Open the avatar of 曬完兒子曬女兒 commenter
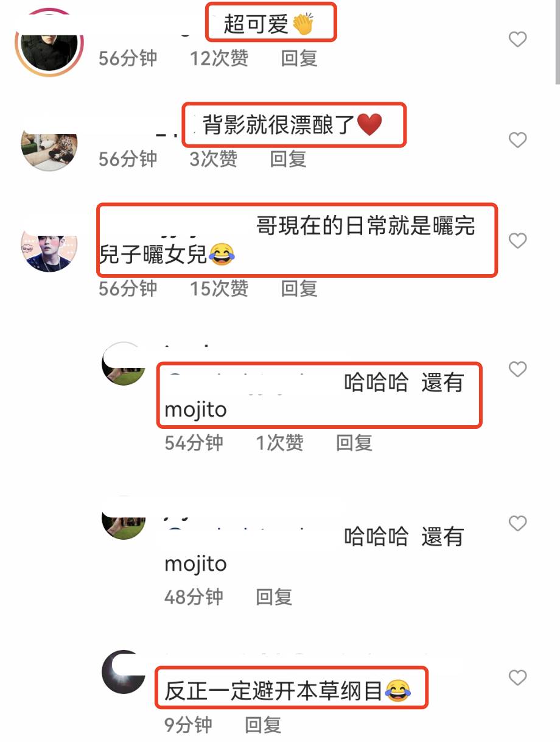This screenshot has width=560, height=742. (49, 250)
